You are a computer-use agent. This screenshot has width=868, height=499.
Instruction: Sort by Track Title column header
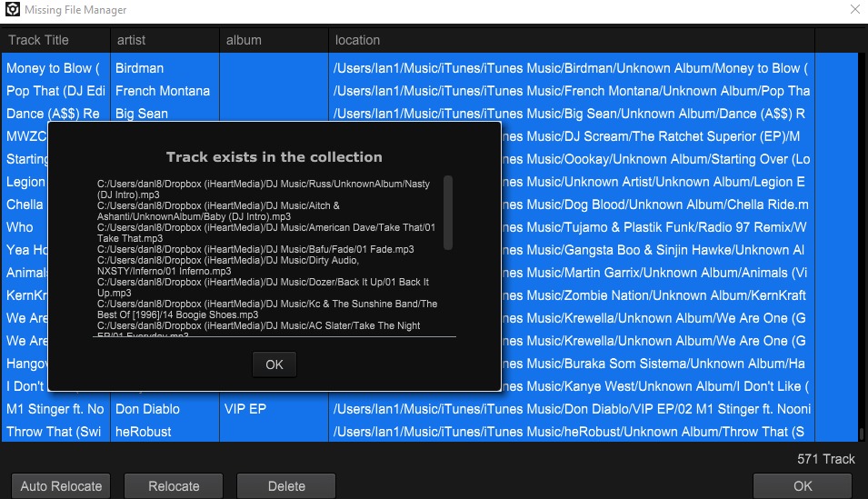pos(55,40)
